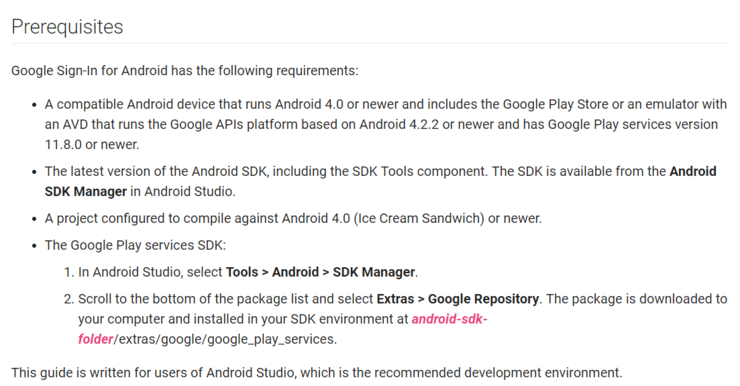Click the words 'Google Play Store' in first bullet
Image resolution: width=740 pixels, height=386 pixels.
click(x=555, y=104)
